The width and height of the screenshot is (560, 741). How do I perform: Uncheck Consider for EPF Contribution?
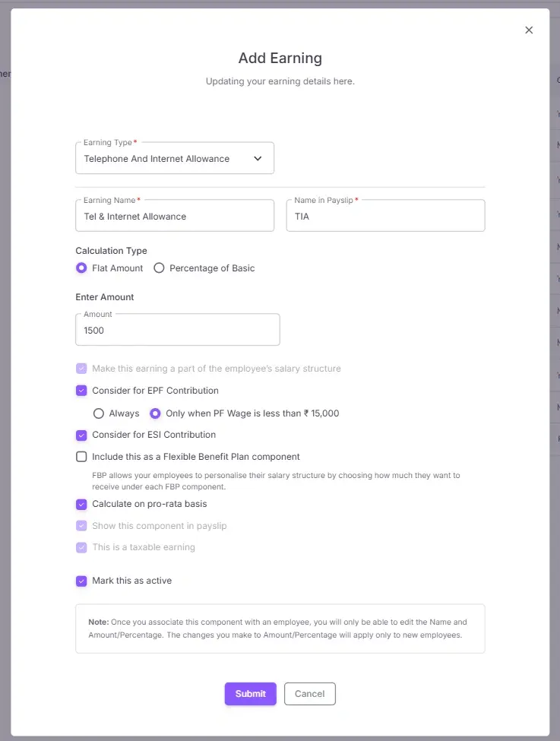(81, 390)
